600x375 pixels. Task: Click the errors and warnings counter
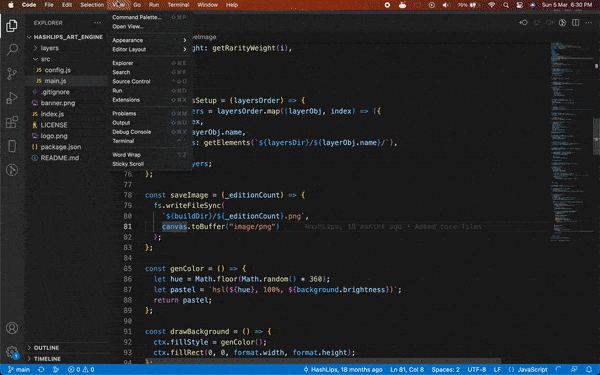(81, 370)
